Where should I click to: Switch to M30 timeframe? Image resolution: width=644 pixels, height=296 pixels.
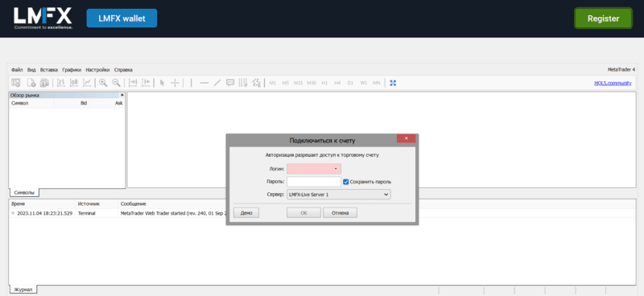[312, 83]
